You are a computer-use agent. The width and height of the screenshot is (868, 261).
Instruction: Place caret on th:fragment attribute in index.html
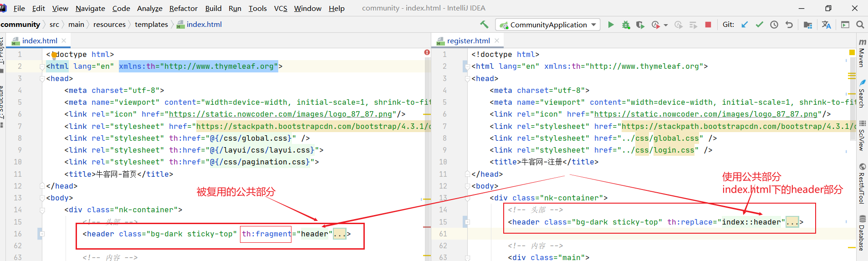[266, 234]
